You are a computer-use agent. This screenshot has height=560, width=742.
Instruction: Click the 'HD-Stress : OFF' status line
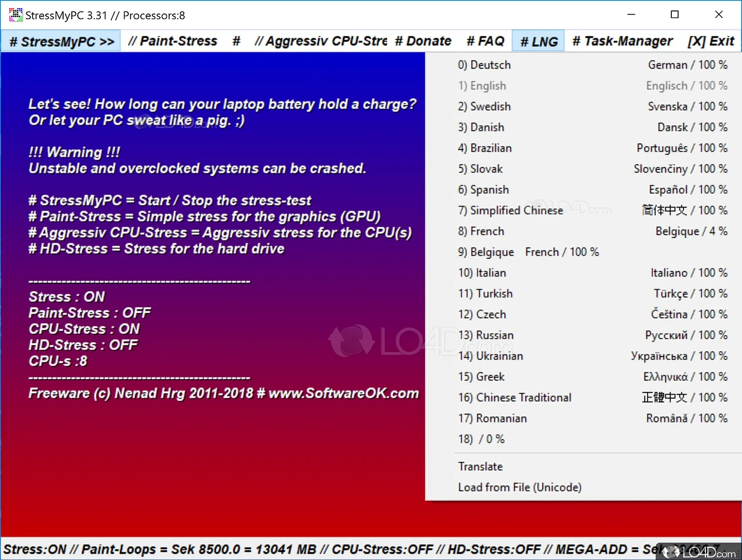click(83, 346)
